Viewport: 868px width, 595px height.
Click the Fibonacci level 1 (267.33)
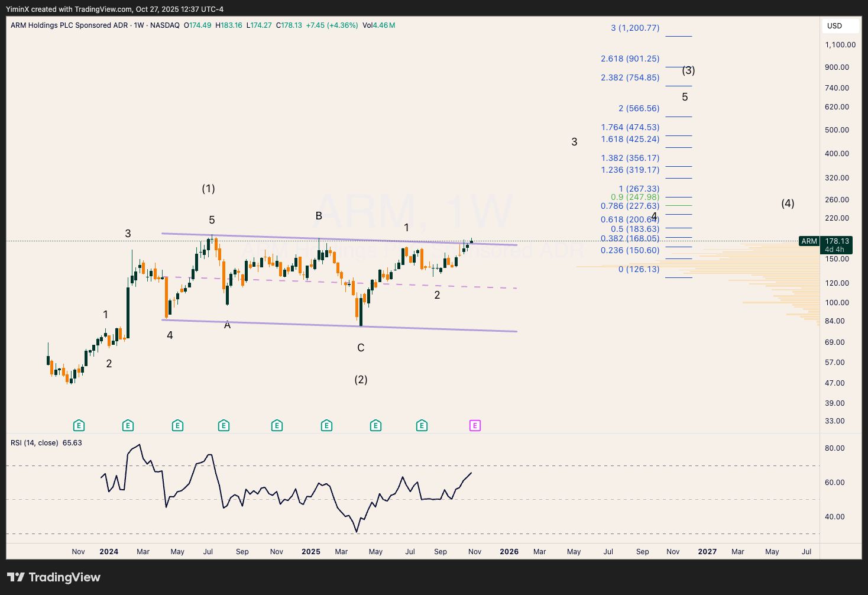[x=639, y=189]
